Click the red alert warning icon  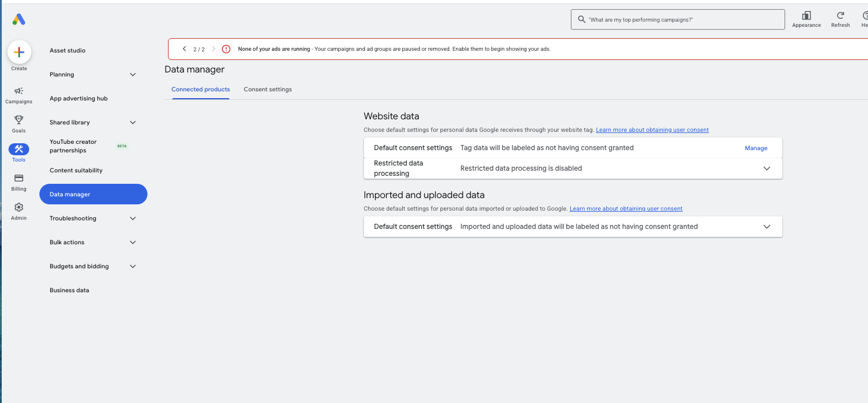coord(226,49)
